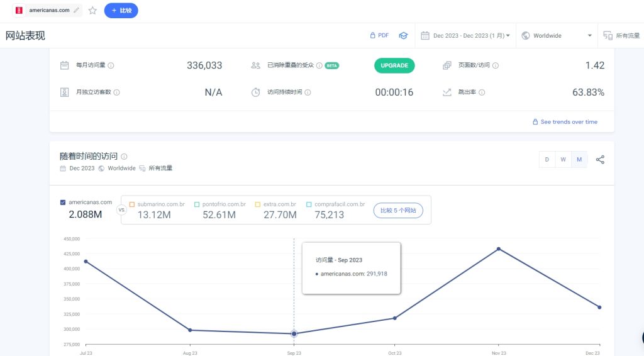Click the 27.70M extra.com.br value
The image size is (644, 356).
280,214
